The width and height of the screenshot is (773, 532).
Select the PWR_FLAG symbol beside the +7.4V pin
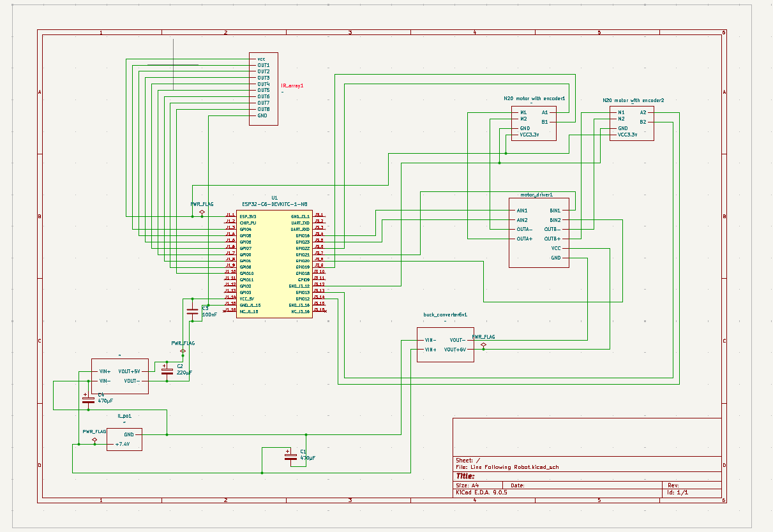(x=94, y=440)
